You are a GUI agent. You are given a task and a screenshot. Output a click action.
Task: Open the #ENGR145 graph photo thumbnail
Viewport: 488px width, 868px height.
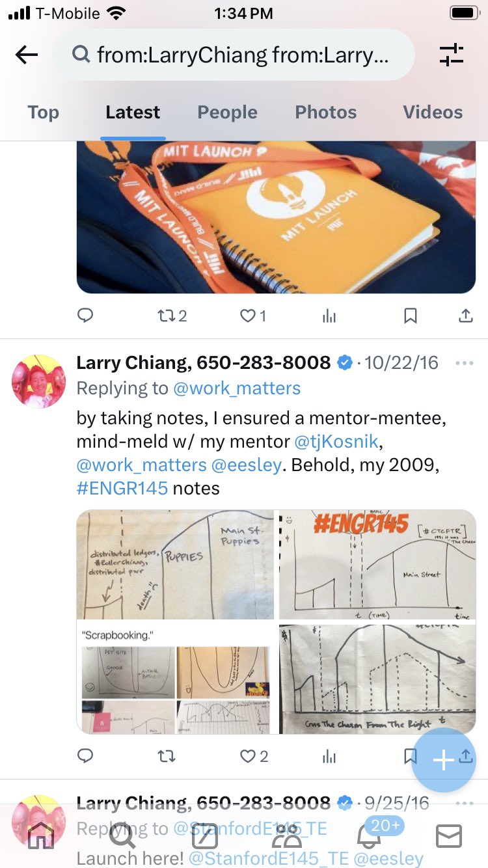[377, 565]
